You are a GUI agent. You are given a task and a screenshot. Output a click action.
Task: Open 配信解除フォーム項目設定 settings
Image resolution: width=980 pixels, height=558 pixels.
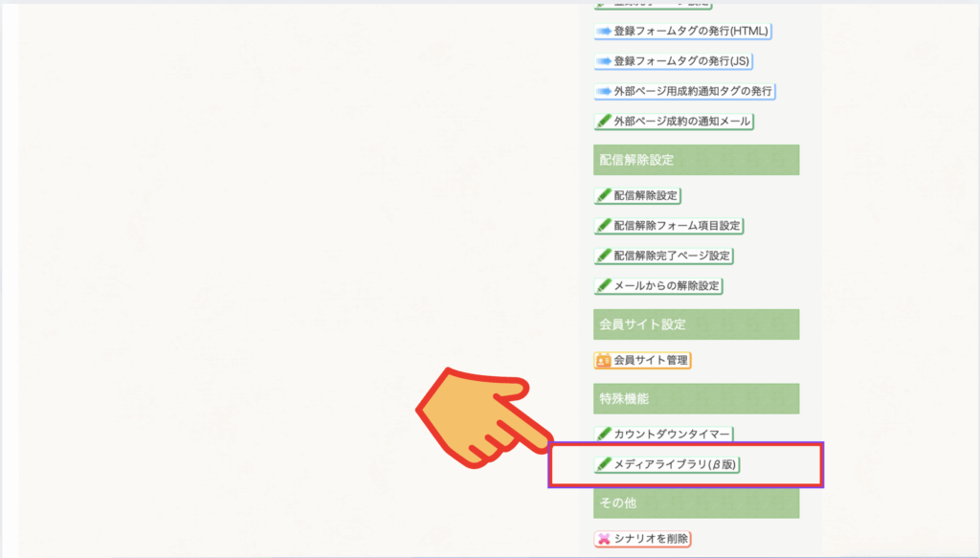click(669, 226)
